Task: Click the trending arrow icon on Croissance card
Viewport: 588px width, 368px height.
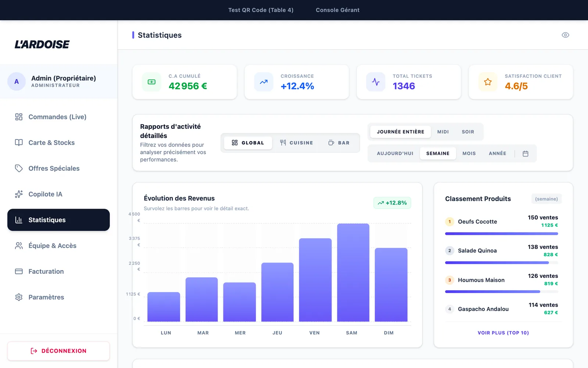Action: coord(263,82)
